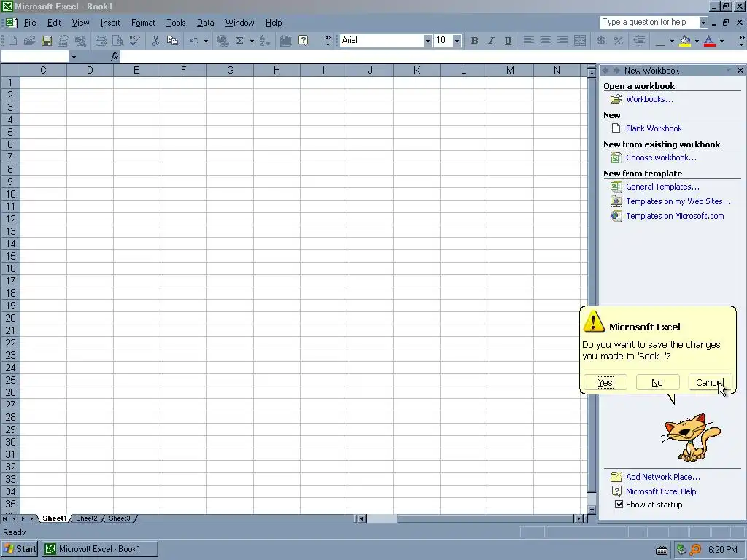This screenshot has width=747, height=560.
Task: Click the E-mail envelope toolbar icon
Action: click(63, 41)
